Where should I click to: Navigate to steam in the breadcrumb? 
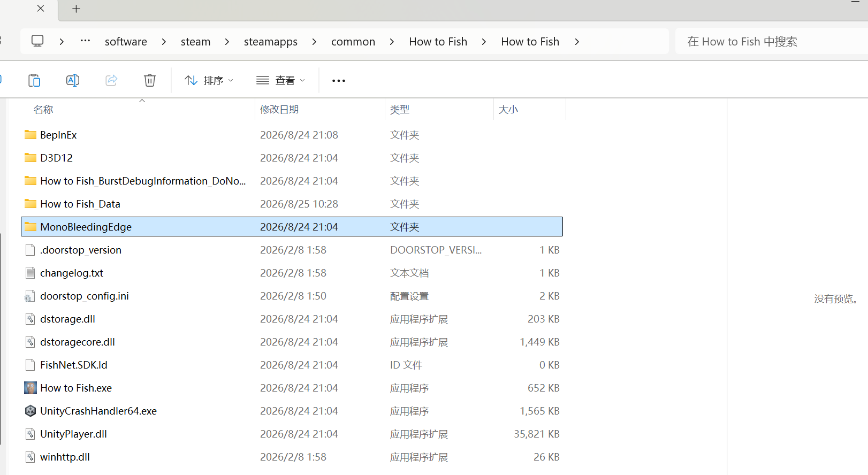(195, 41)
